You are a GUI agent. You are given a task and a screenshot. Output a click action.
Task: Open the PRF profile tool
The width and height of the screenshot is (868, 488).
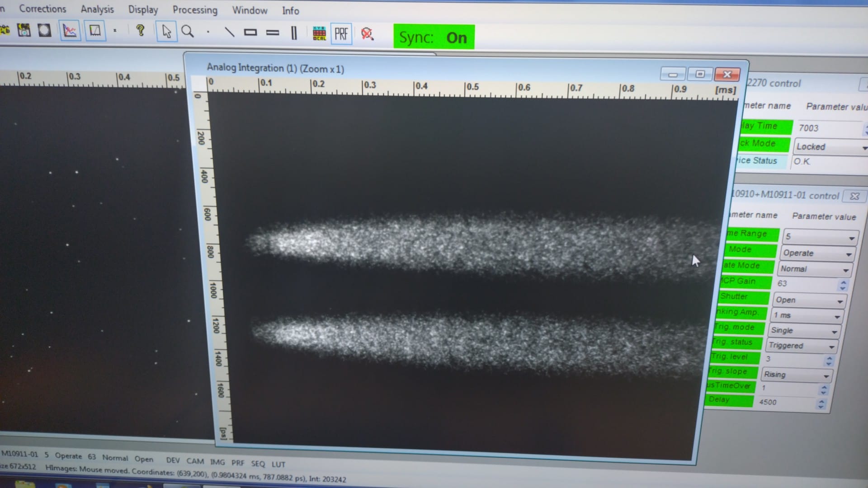click(x=341, y=34)
